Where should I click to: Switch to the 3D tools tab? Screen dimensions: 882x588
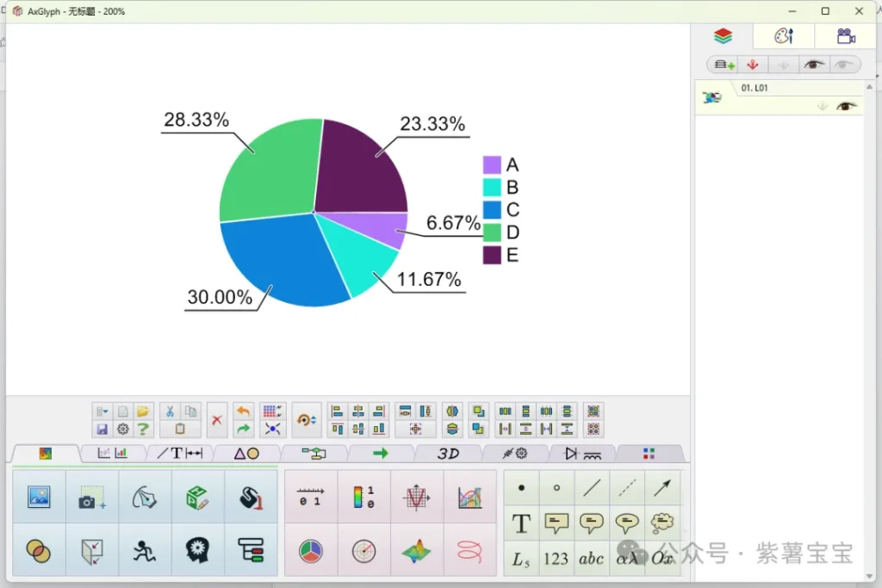(448, 454)
